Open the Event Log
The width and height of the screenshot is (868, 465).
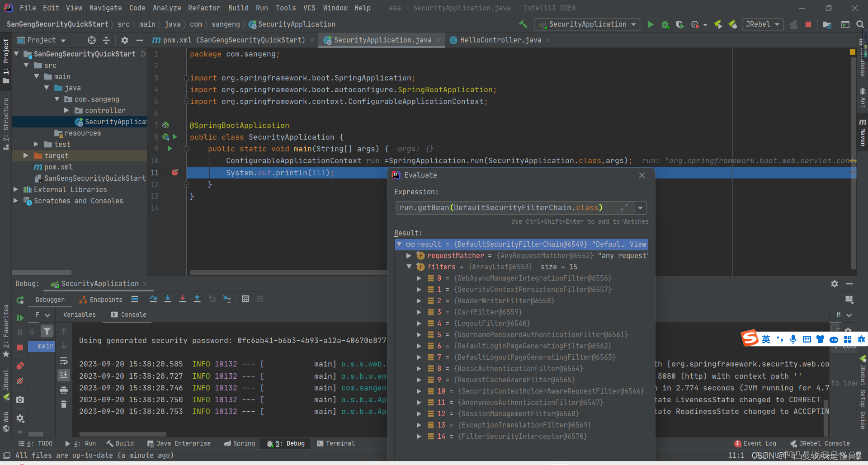click(x=755, y=443)
